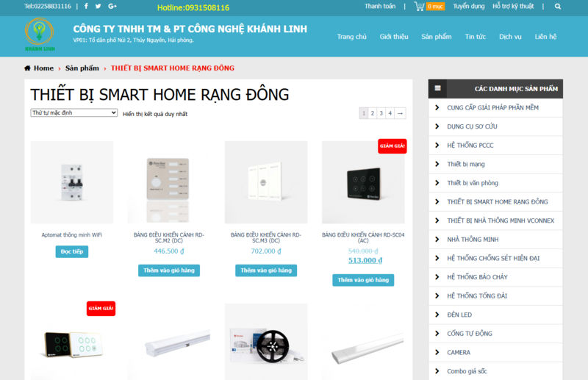Viewport: 588px width, 380px height.
Task: Expand the ĐÈN LED category chevron
Action: [437, 315]
